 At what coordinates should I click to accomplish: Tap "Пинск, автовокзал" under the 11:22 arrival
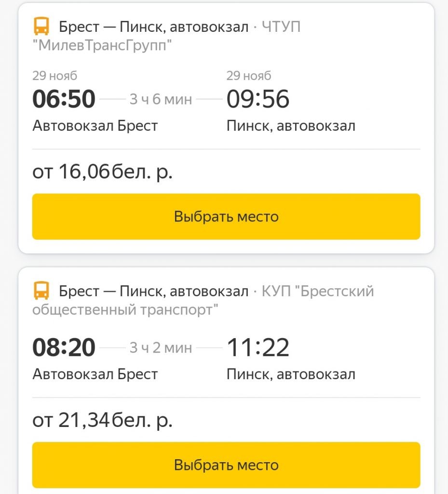tap(291, 374)
